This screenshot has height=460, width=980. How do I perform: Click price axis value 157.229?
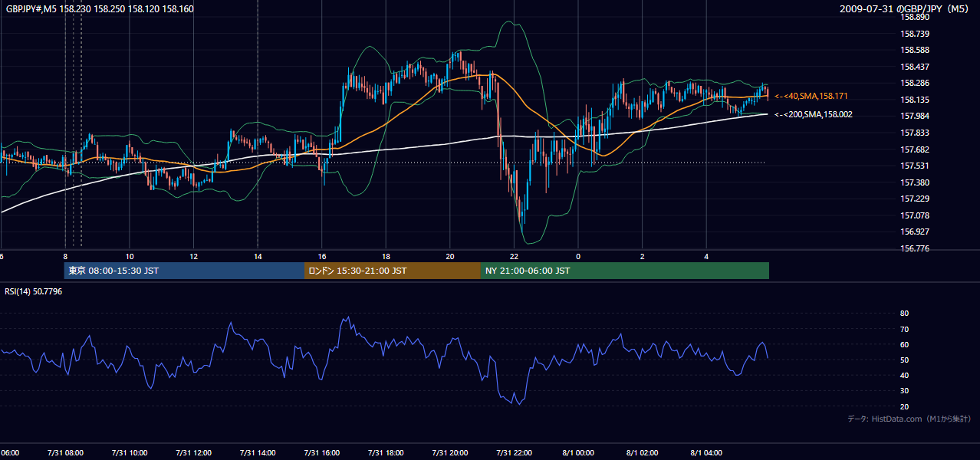(x=915, y=199)
